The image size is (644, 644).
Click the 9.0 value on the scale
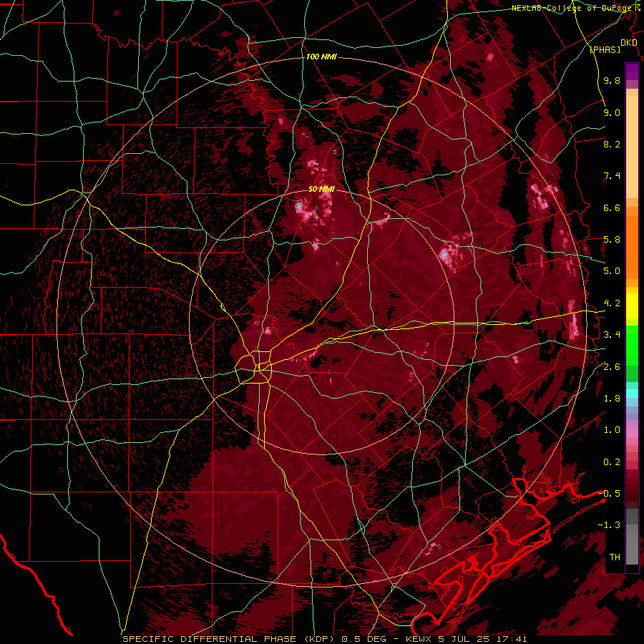point(612,112)
